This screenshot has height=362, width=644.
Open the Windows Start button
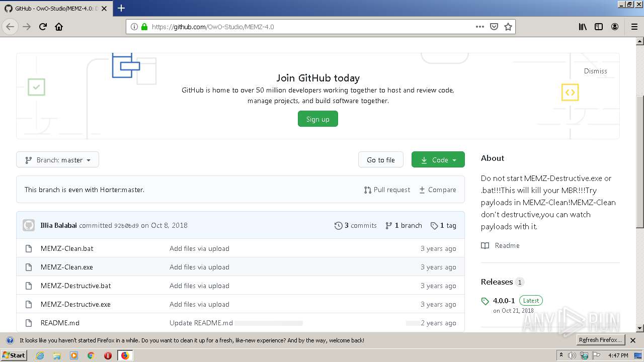[x=14, y=355]
